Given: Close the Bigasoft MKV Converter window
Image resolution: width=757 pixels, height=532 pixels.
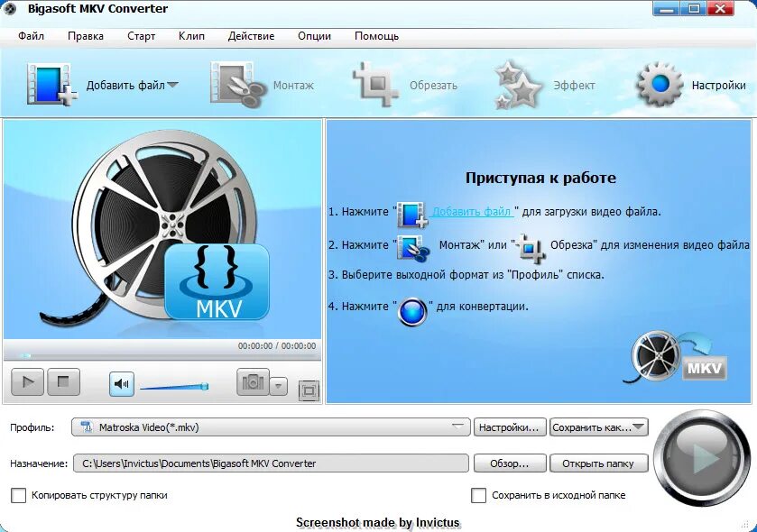Looking at the screenshot, I should [721, 9].
